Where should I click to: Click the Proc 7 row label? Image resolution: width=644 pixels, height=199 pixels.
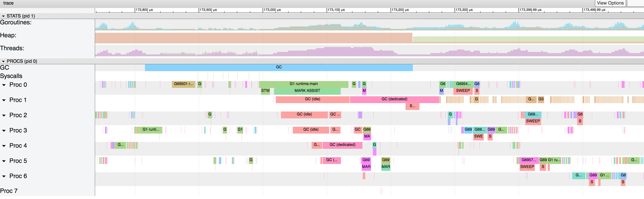point(9,191)
